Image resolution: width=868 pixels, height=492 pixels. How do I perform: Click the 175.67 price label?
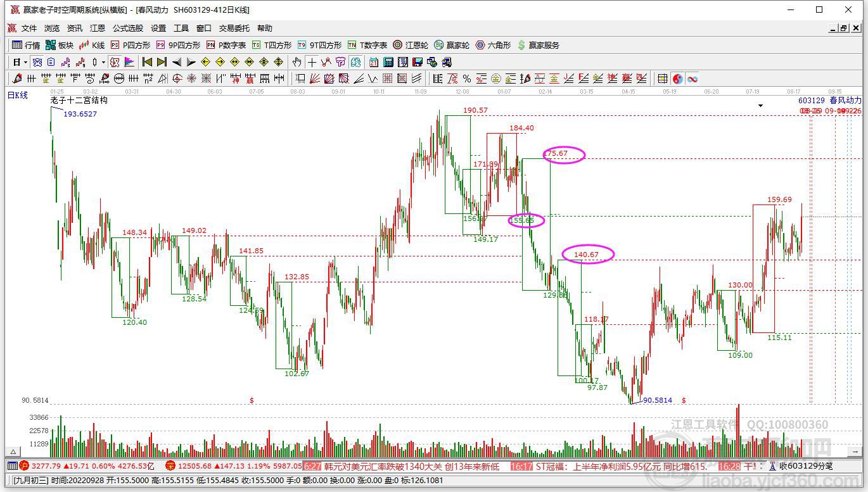556,154
